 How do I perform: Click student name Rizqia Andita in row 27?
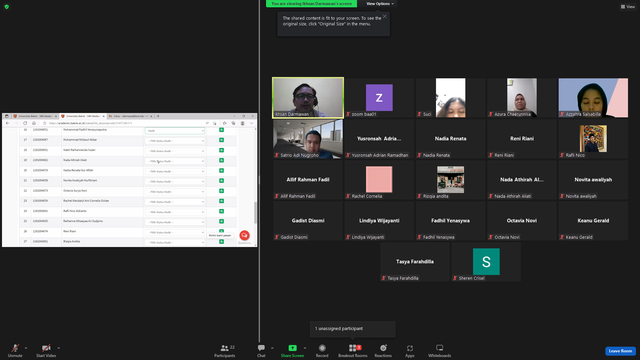pos(71,241)
